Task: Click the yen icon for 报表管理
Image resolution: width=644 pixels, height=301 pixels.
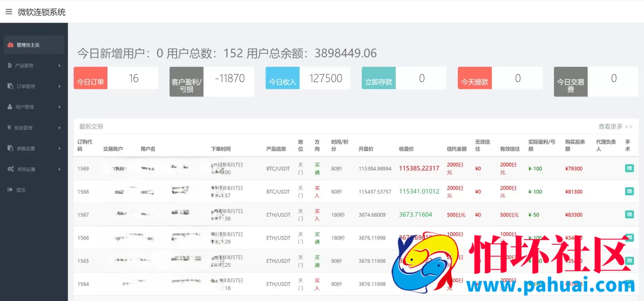Action: (9, 127)
